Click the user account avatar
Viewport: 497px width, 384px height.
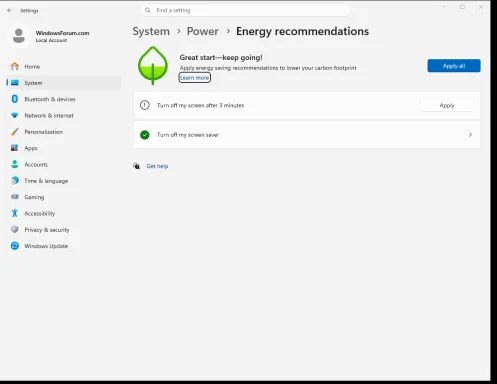pyautogui.click(x=19, y=36)
